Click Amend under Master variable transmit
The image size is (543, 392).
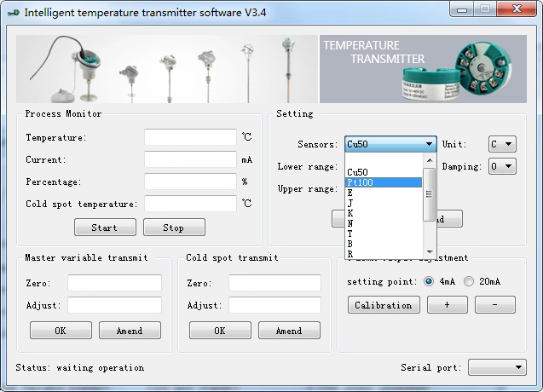pyautogui.click(x=130, y=331)
